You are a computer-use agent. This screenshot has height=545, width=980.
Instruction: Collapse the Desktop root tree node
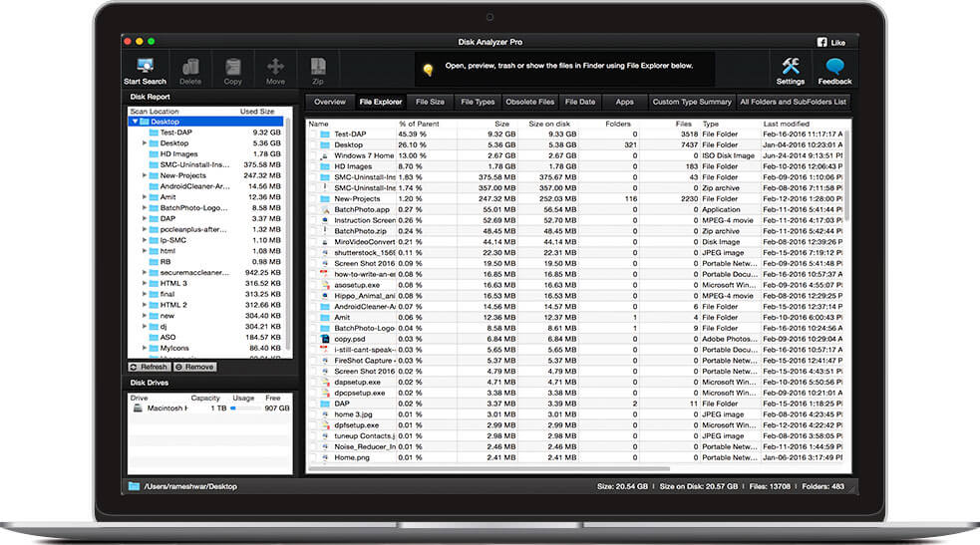pyautogui.click(x=135, y=122)
